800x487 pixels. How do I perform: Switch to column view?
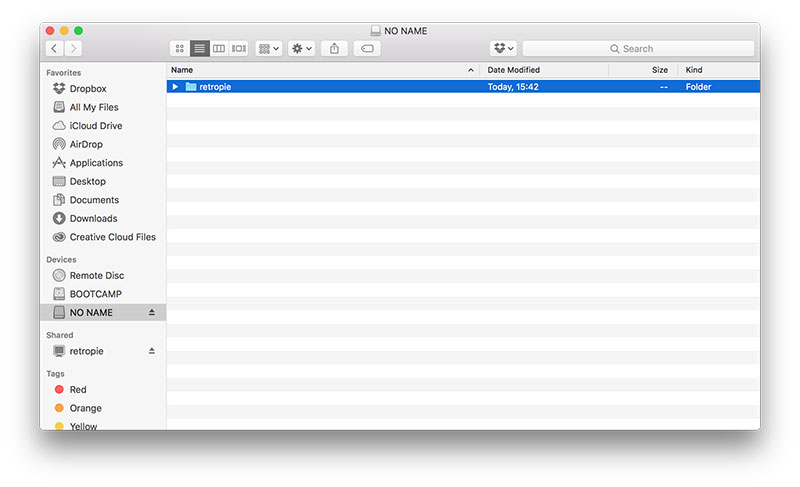pyautogui.click(x=219, y=48)
